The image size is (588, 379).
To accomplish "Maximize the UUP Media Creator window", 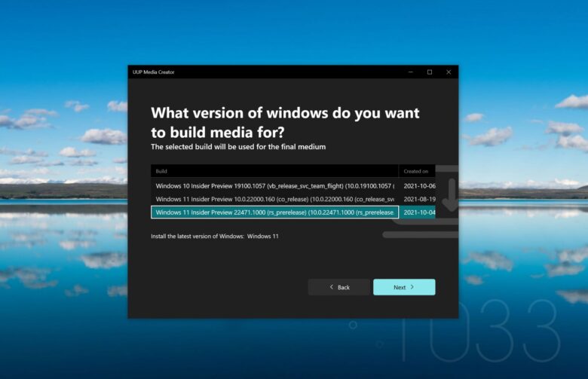I will click(430, 72).
